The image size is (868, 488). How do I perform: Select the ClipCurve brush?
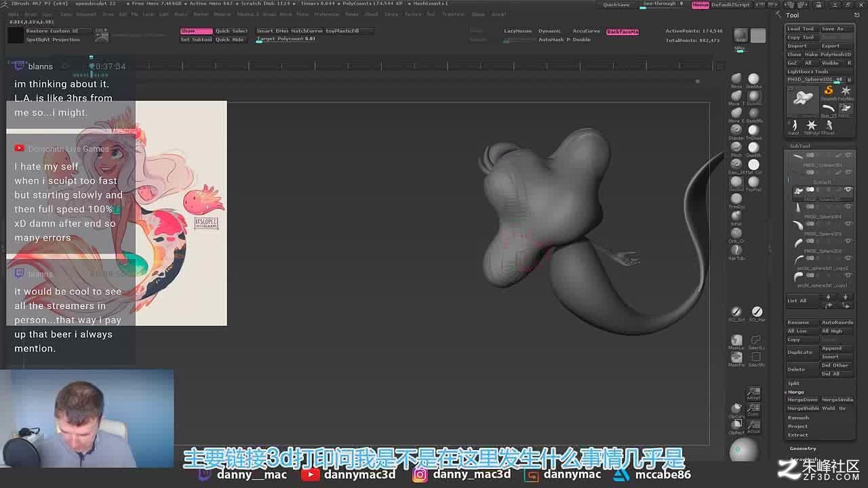tap(736, 410)
